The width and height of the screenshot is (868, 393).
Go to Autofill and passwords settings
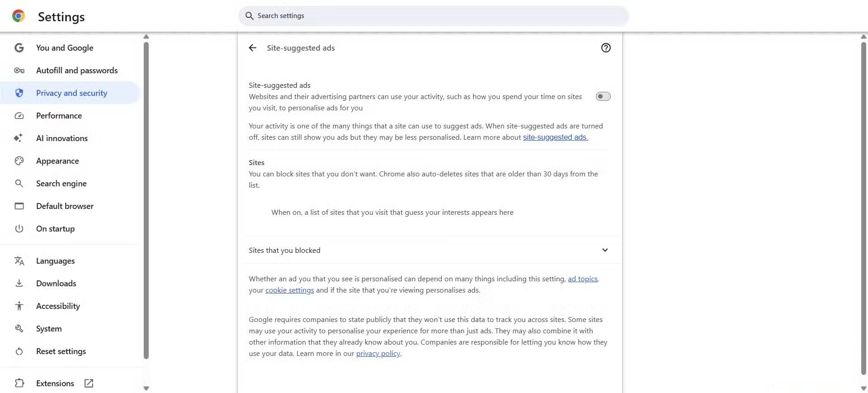click(76, 71)
